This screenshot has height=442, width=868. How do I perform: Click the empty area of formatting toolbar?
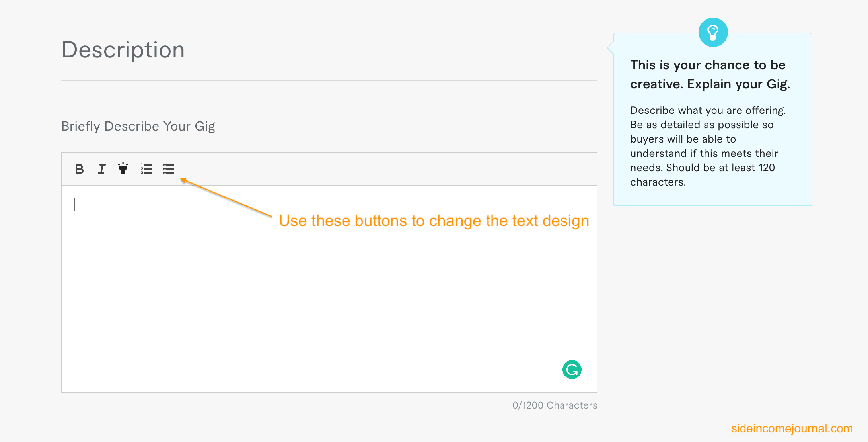(386, 169)
